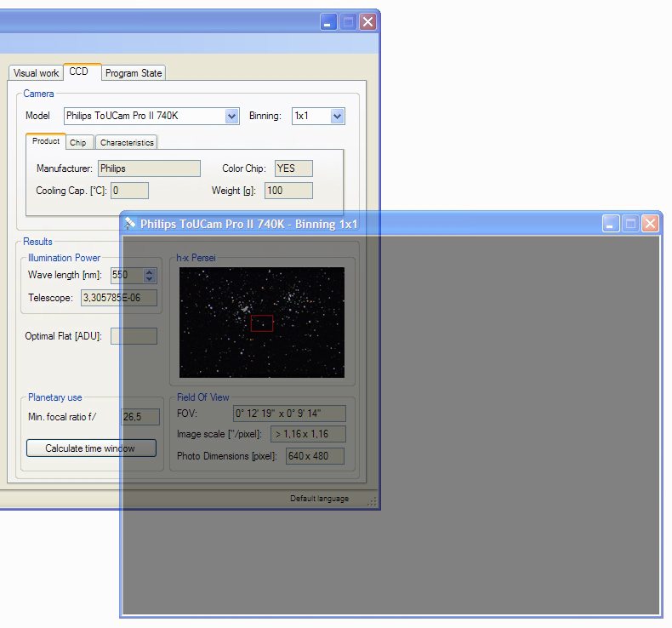The height and width of the screenshot is (628, 672).
Task: Click the Image scale value field
Action: coord(308,434)
